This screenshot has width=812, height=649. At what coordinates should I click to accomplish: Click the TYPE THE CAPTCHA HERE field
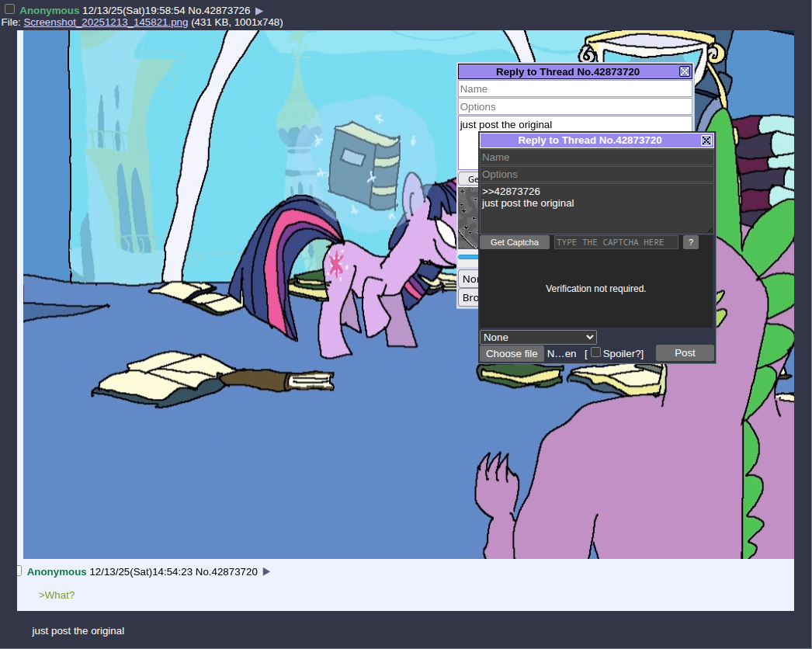coord(616,242)
